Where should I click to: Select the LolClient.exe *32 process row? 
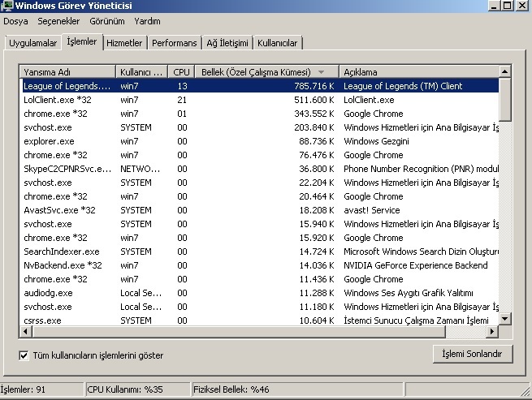click(x=55, y=100)
